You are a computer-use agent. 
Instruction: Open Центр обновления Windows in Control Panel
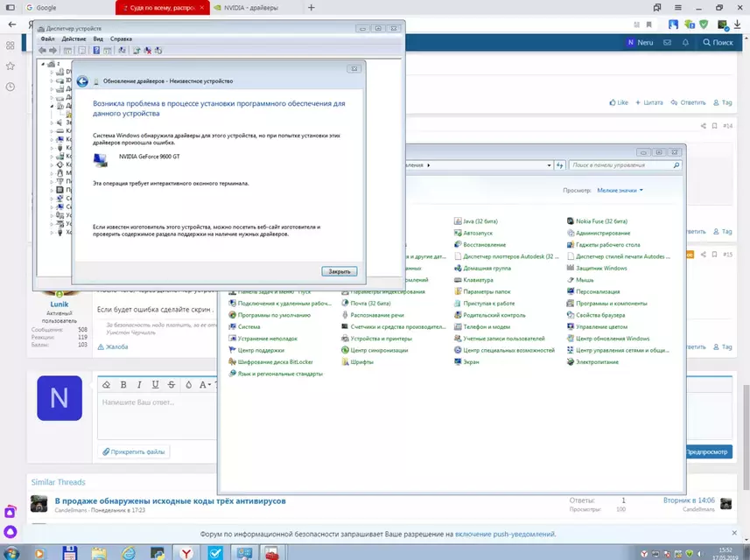608,339
